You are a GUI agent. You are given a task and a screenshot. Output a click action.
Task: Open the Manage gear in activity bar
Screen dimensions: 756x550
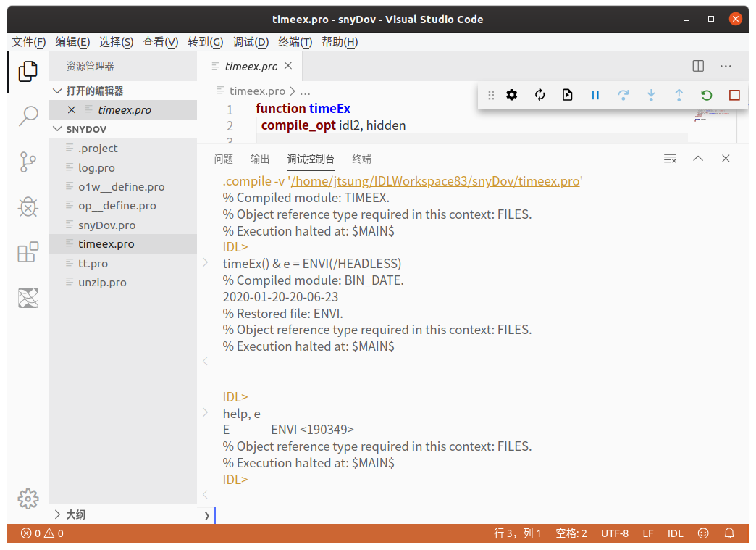[28, 499]
